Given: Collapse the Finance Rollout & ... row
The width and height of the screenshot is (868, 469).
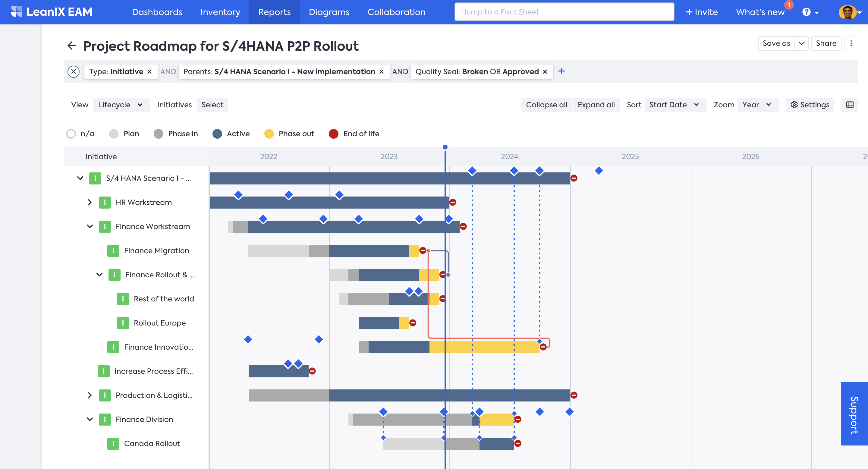Looking at the screenshot, I should [x=99, y=275].
